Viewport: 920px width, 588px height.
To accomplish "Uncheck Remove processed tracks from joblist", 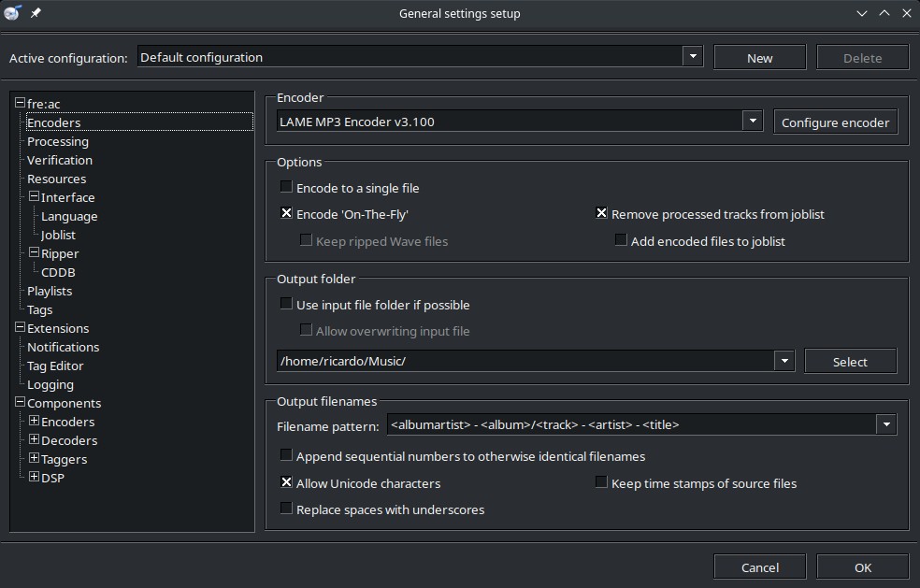I will pos(601,213).
